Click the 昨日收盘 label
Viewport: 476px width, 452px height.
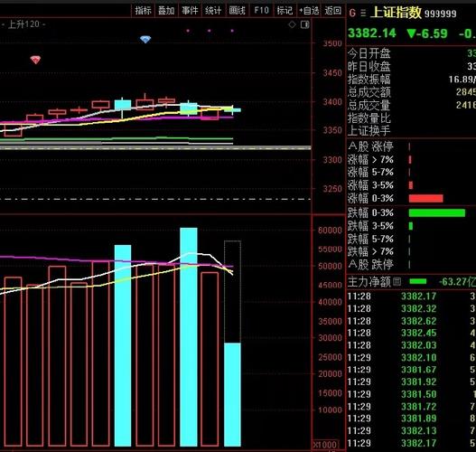tap(369, 67)
